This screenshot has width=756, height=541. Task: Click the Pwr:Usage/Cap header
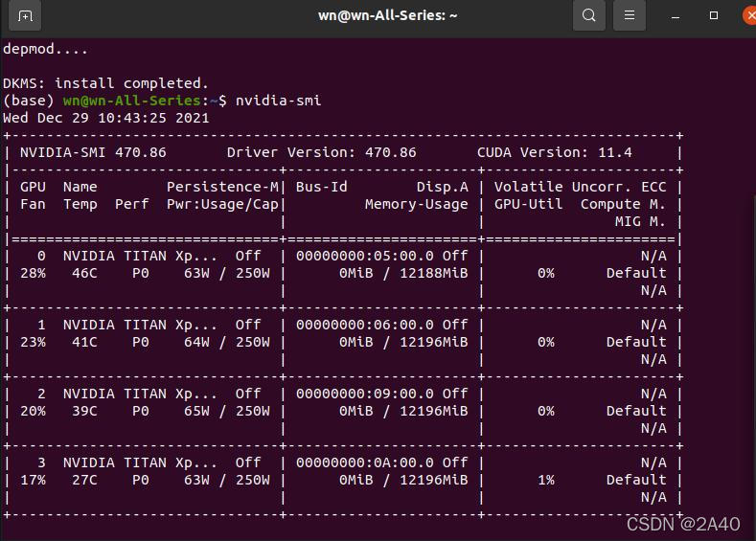point(222,204)
